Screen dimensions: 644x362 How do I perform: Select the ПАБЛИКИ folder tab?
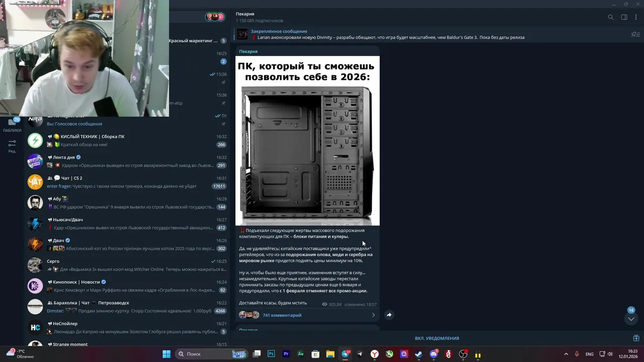pyautogui.click(x=12, y=125)
